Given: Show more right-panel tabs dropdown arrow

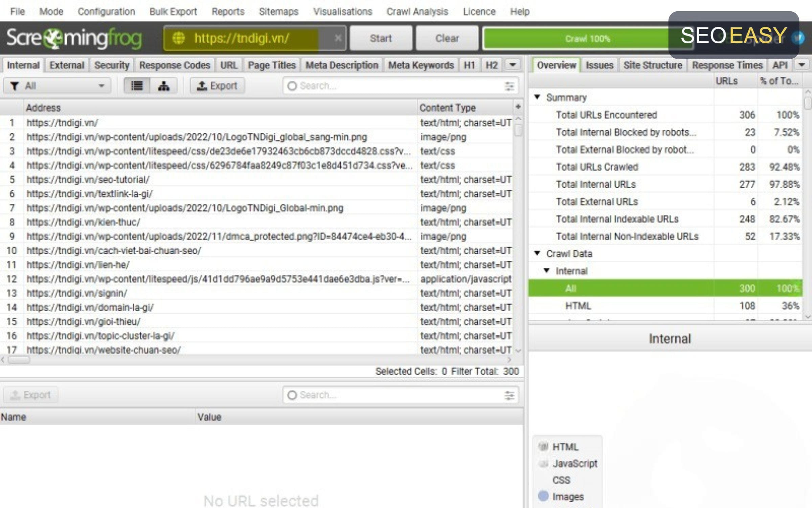Looking at the screenshot, I should 802,64.
